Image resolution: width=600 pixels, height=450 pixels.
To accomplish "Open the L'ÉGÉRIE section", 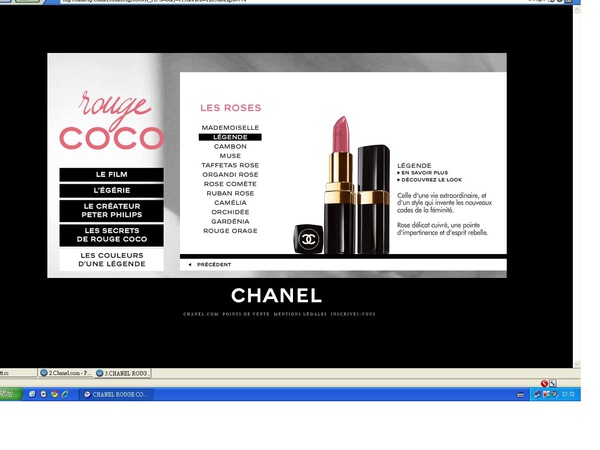I will click(111, 191).
